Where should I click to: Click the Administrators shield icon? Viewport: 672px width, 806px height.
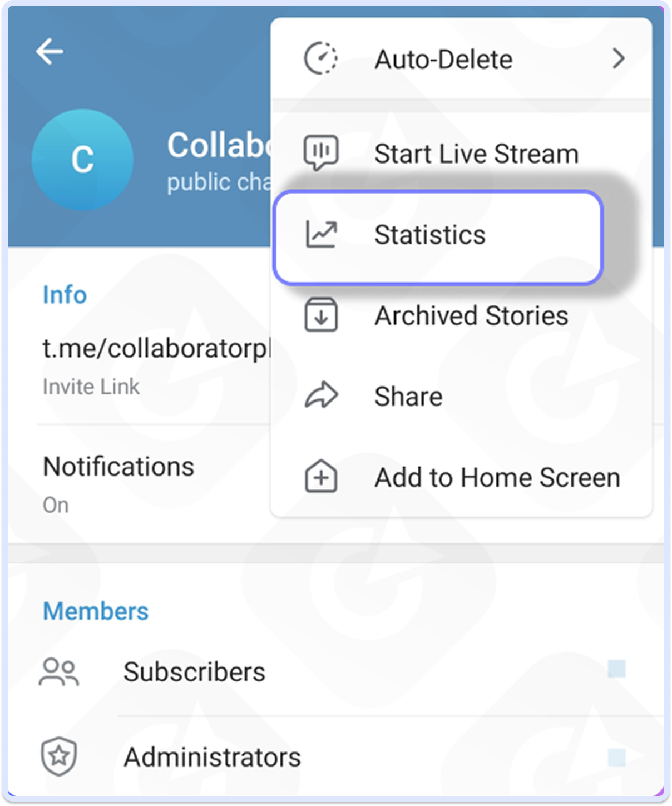[58, 756]
